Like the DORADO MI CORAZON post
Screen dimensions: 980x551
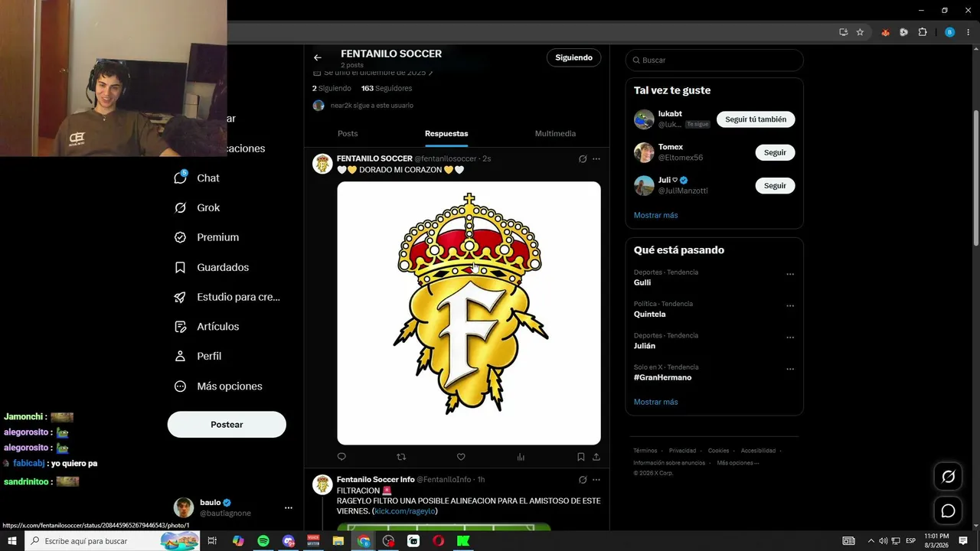pos(461,457)
